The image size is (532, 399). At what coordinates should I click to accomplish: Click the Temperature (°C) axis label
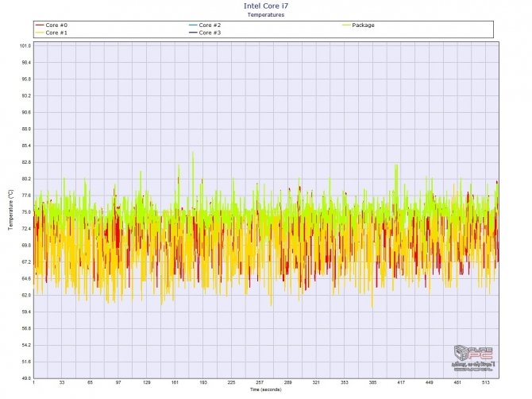[10, 210]
